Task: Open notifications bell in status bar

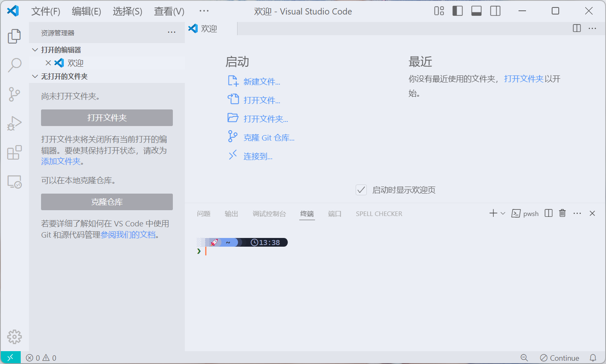Action: pyautogui.click(x=593, y=358)
